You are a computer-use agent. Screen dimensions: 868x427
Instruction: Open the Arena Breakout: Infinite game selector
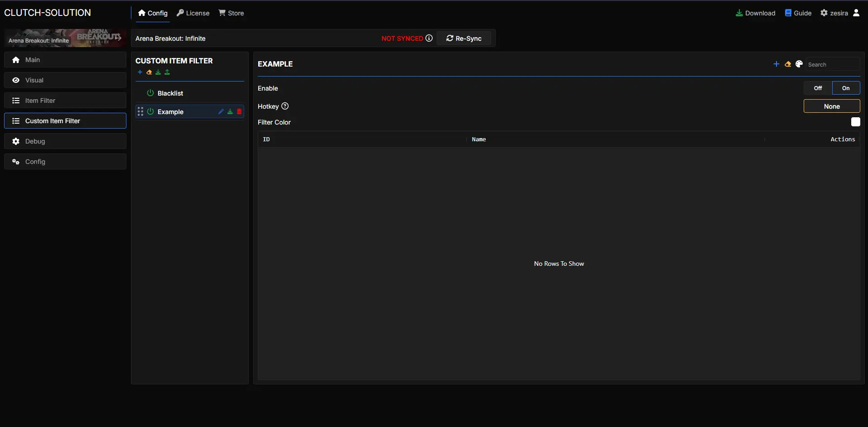click(65, 38)
